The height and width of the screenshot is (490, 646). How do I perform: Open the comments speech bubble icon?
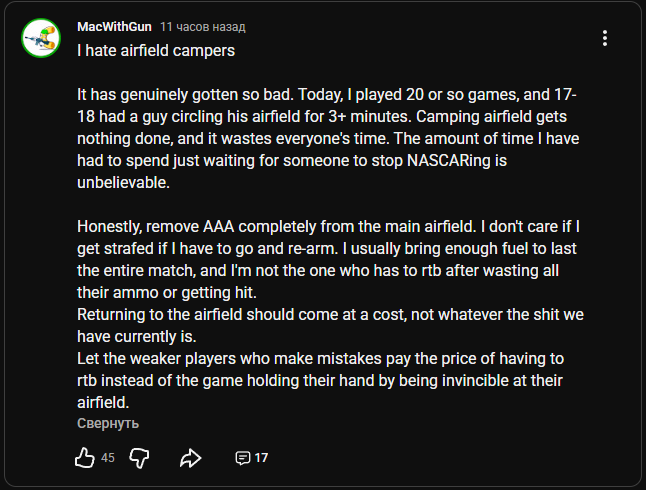pos(242,458)
